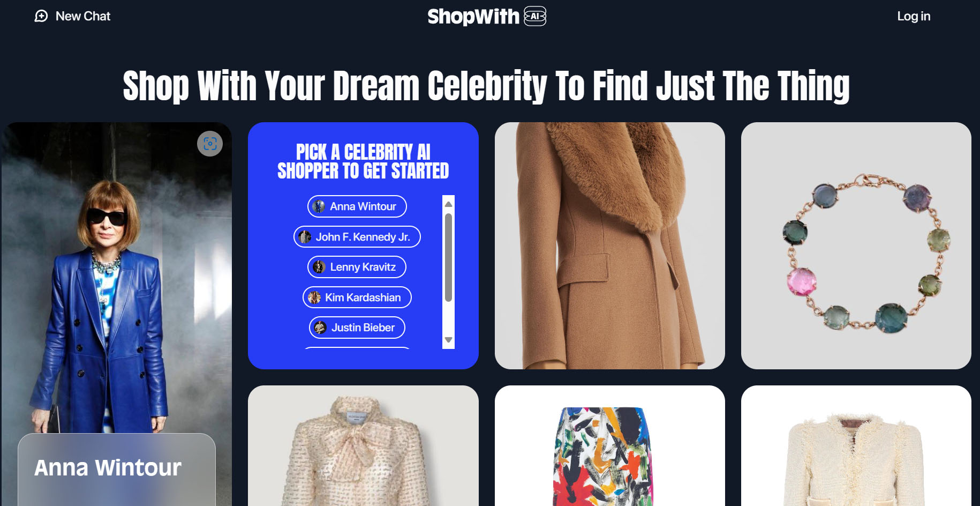Click the celebrity list scrollbar thumb
This screenshot has height=506, width=980.
tap(449, 258)
